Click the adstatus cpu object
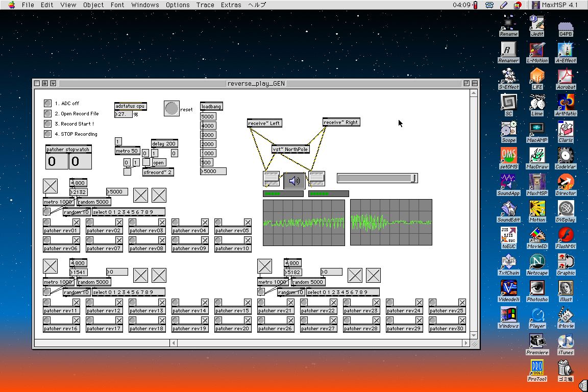This screenshot has height=392, width=588. (130, 106)
